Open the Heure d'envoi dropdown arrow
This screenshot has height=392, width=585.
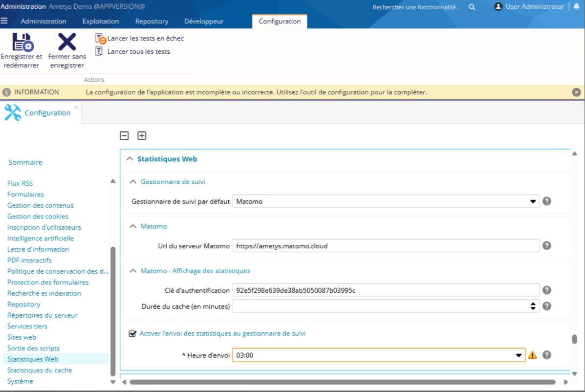519,355
